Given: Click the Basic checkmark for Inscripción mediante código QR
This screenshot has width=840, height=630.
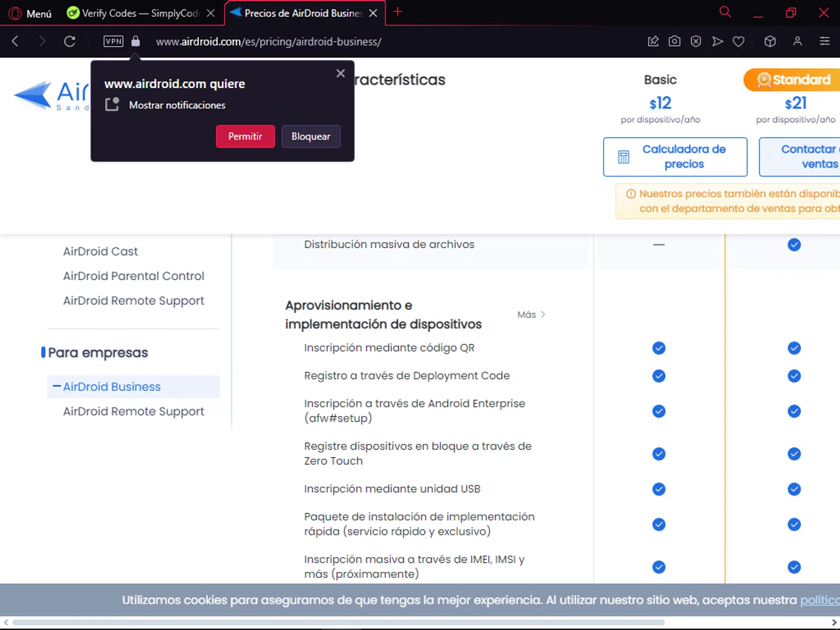Looking at the screenshot, I should 659,348.
